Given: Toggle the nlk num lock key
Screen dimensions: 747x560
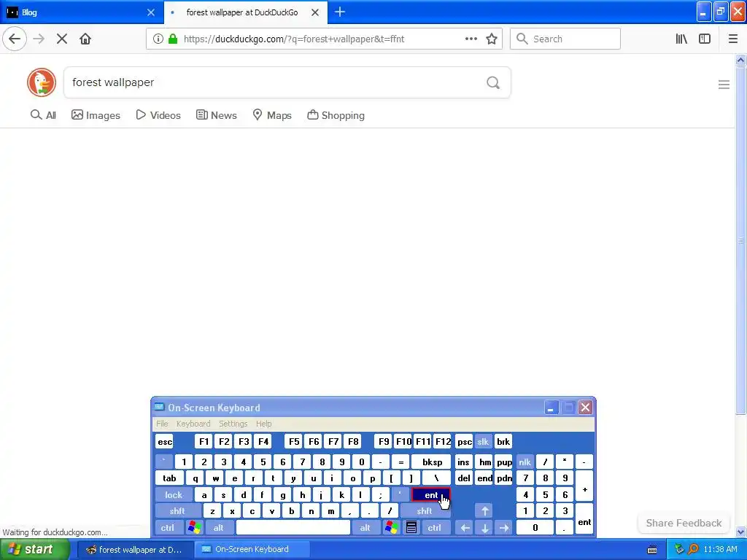Looking at the screenshot, I should (525, 462).
